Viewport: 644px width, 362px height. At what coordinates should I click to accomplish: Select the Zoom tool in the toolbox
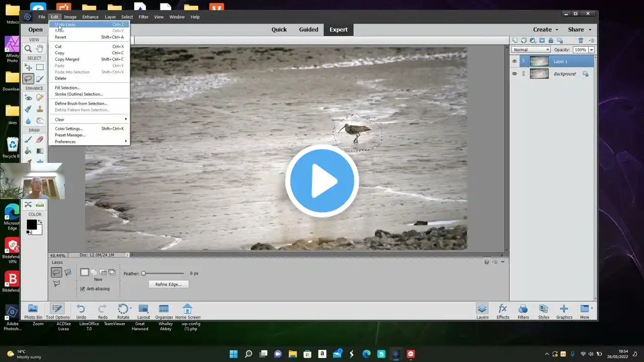[28, 49]
